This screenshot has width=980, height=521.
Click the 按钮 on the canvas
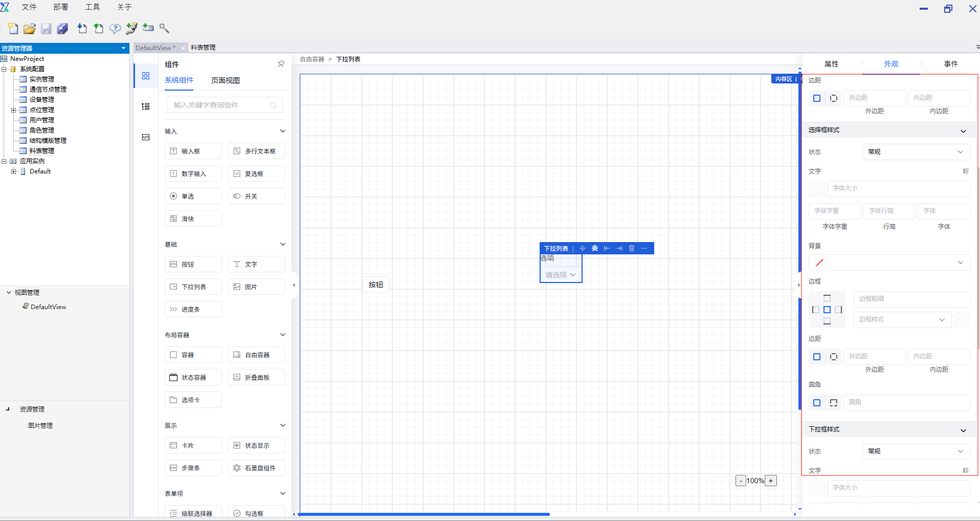tap(376, 285)
